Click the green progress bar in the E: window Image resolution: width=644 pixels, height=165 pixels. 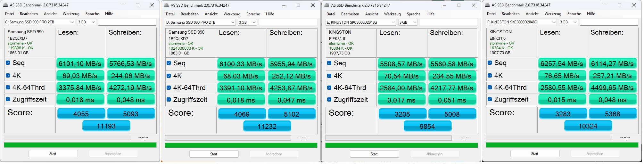click(401, 145)
